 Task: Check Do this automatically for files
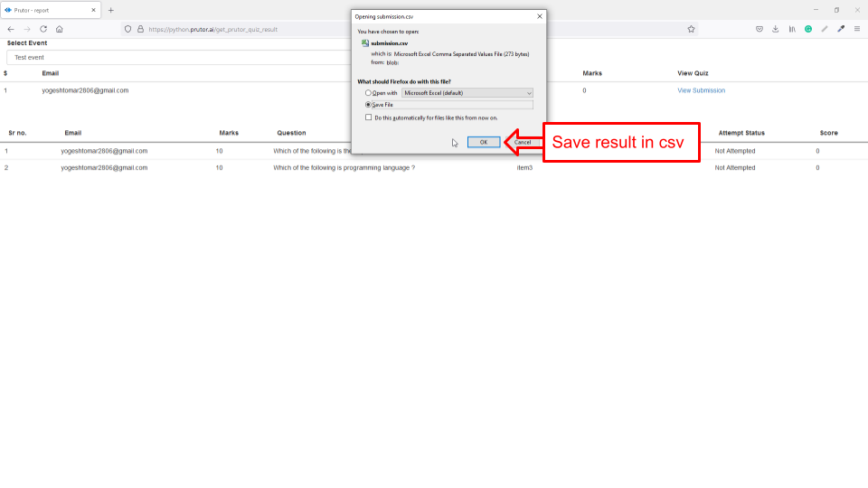(x=368, y=117)
